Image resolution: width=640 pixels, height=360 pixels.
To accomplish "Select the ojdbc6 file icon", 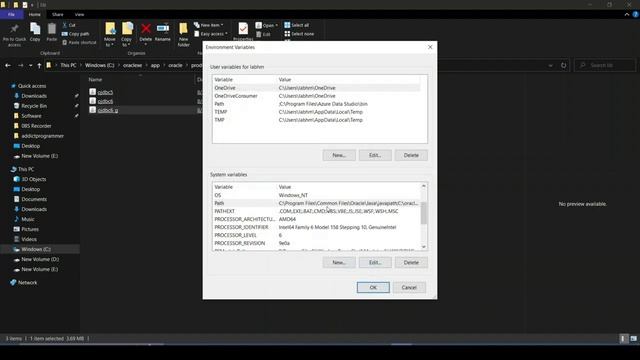I will (93, 101).
